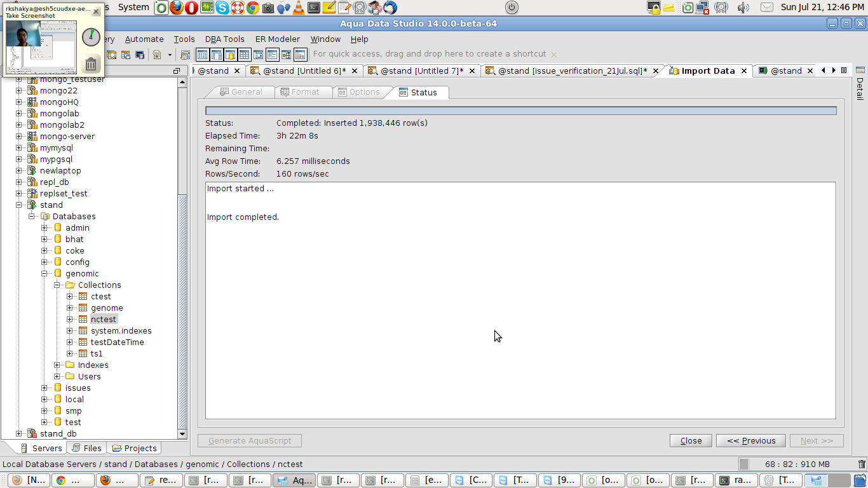Open Opera browser in the top panel

tap(191, 8)
